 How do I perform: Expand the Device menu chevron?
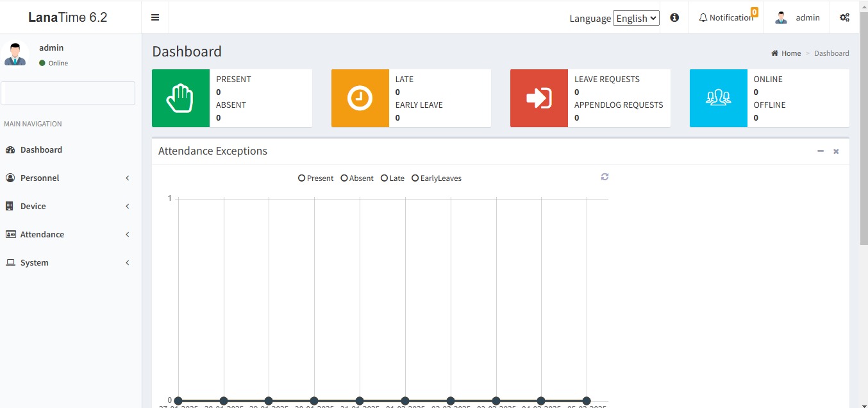click(128, 206)
